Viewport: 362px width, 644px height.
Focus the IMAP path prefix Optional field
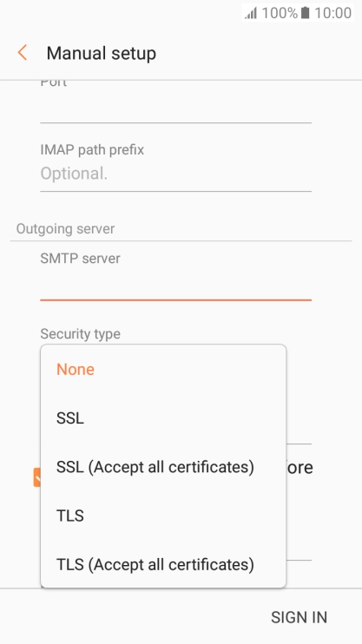point(175,174)
